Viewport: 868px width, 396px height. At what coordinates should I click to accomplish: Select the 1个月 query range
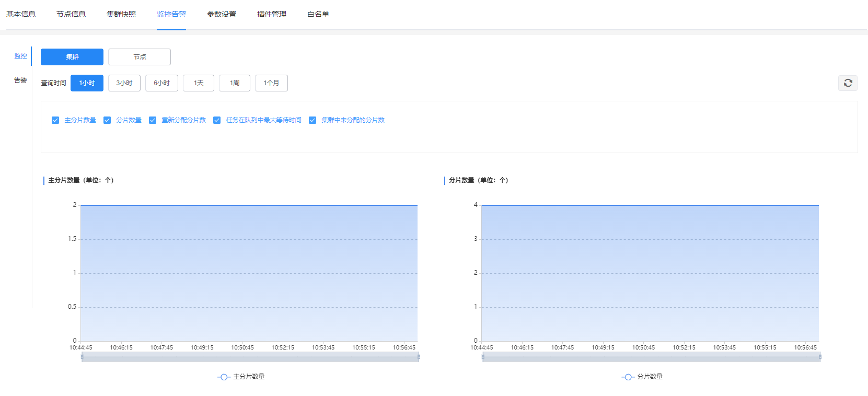(x=271, y=83)
